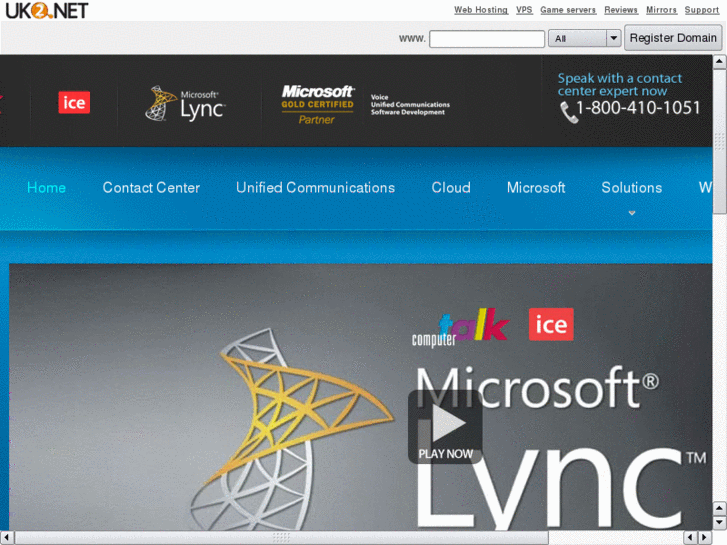This screenshot has width=727, height=545.
Task: Go to the Home menu item
Action: click(46, 187)
